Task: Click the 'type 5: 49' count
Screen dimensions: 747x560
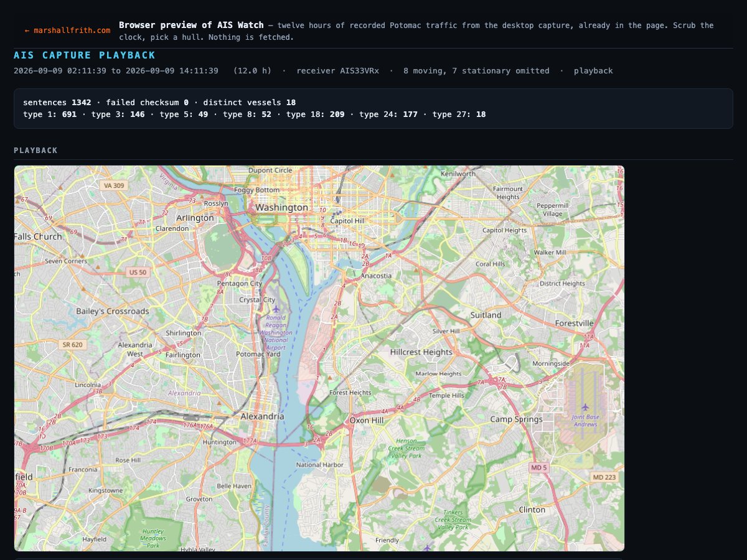Action: (x=183, y=114)
